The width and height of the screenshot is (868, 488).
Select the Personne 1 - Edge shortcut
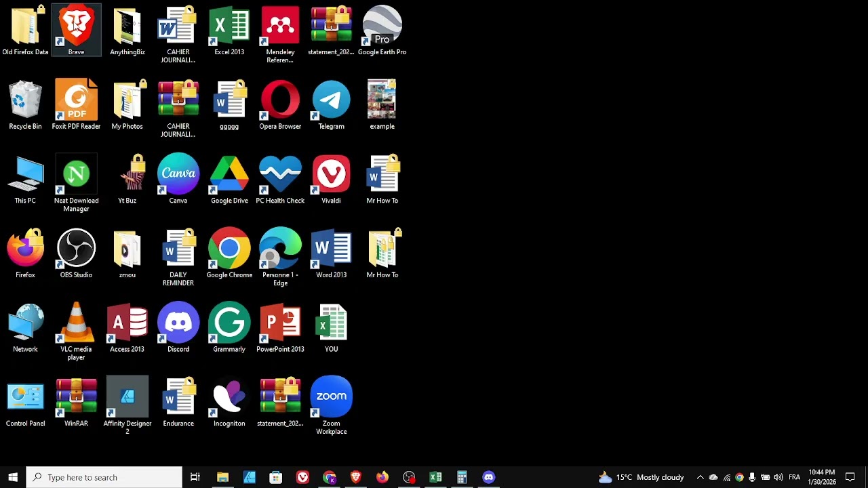[280, 258]
